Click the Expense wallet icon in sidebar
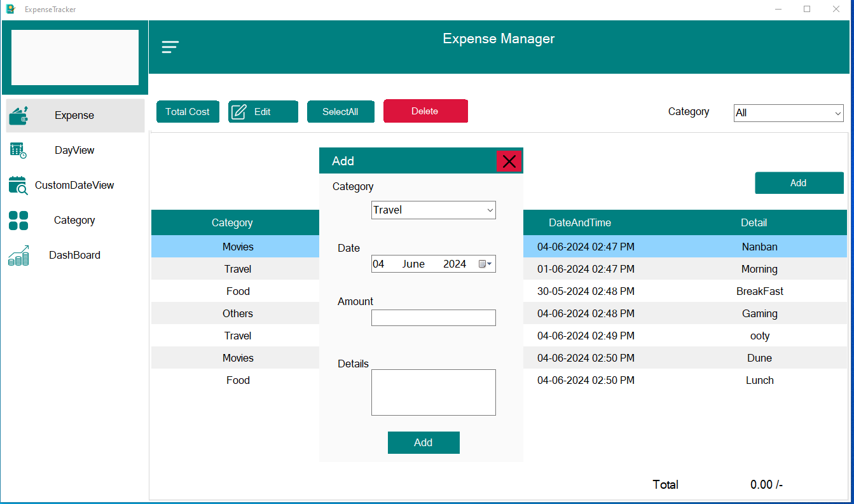854x504 pixels. pos(19,115)
